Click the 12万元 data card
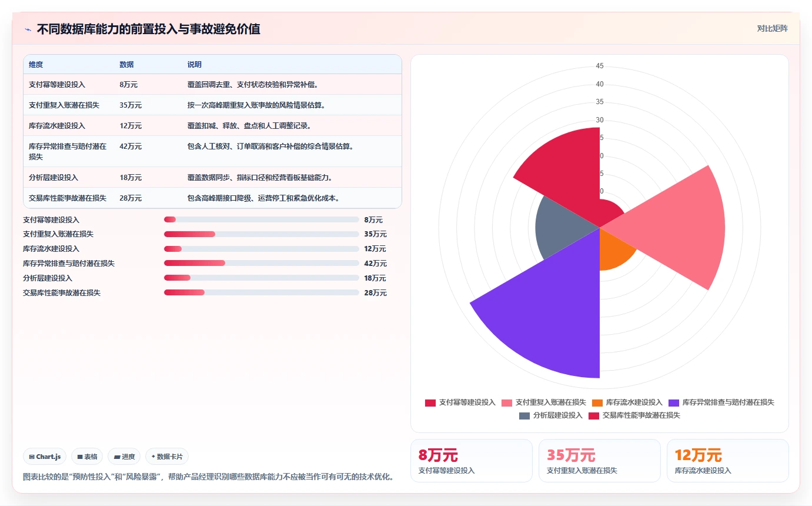 pos(728,461)
